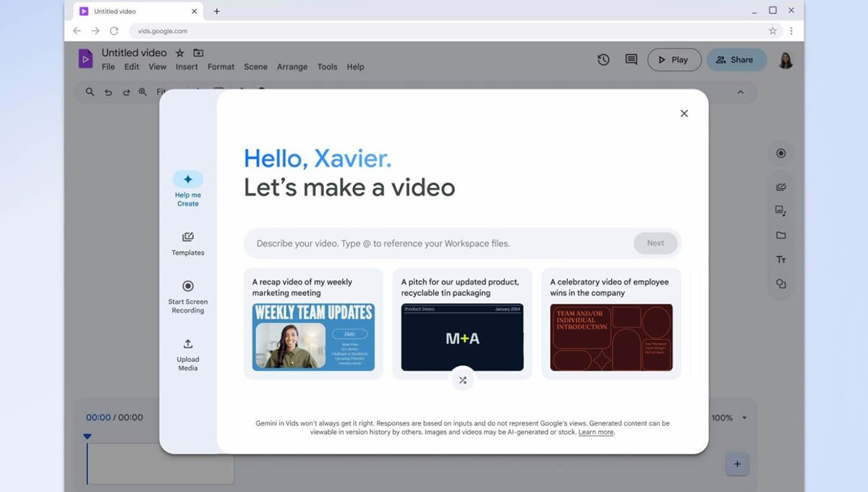The height and width of the screenshot is (492, 868).
Task: Move video to folder icon
Action: click(x=198, y=53)
